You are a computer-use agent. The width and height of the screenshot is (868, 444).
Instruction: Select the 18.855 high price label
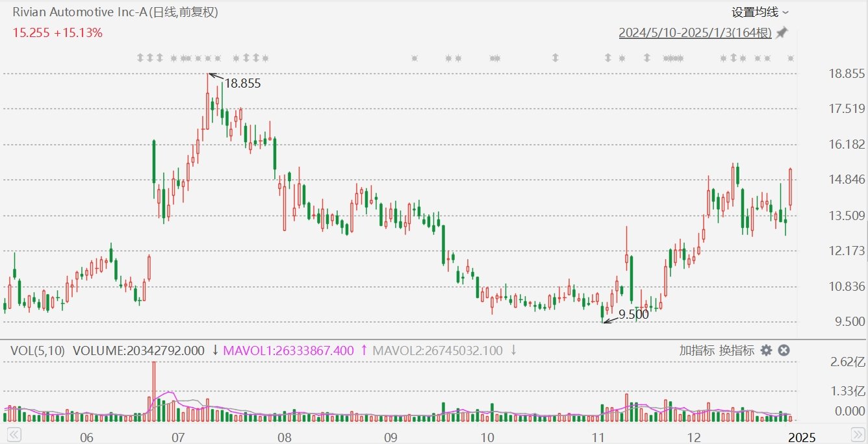coord(242,83)
